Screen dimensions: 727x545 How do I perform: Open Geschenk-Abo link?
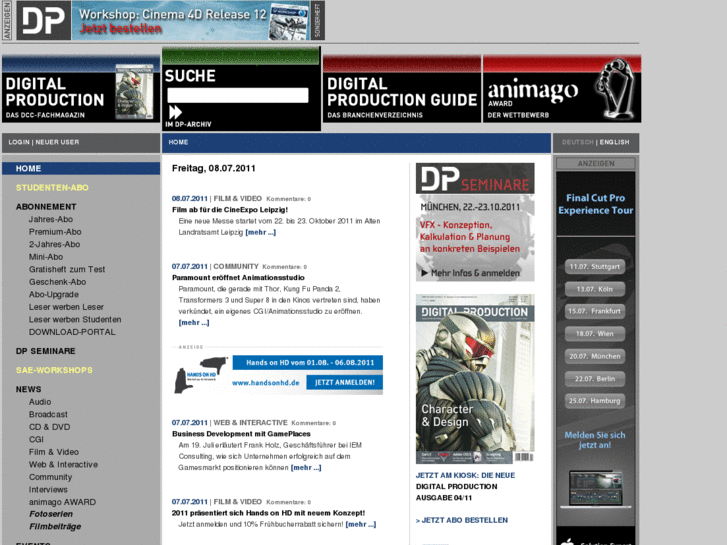pos(57,282)
